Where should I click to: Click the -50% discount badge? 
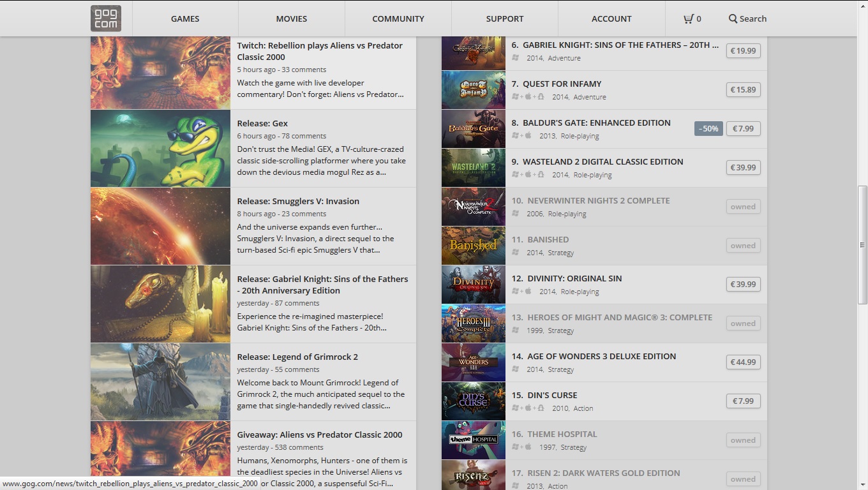point(708,129)
